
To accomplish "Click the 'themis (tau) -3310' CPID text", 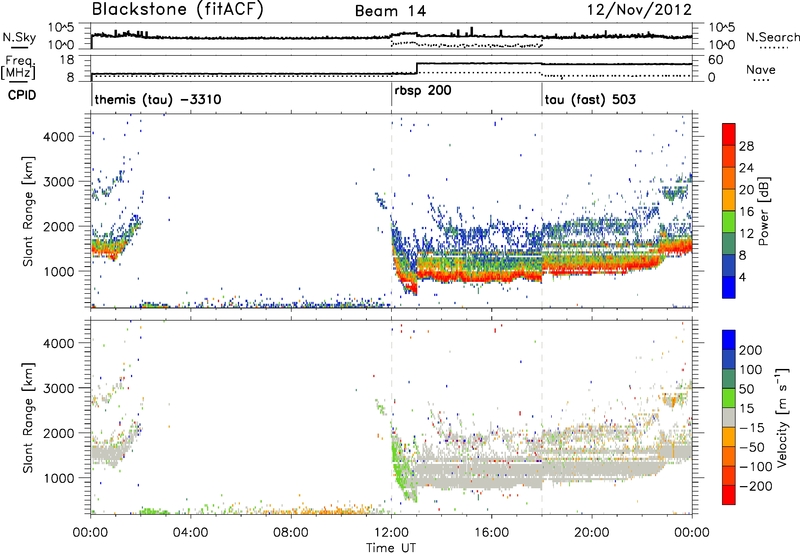I will pyautogui.click(x=158, y=99).
